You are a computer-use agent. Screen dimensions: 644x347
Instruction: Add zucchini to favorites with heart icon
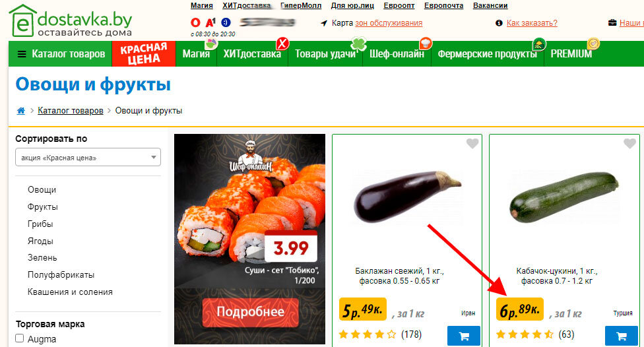pos(629,143)
